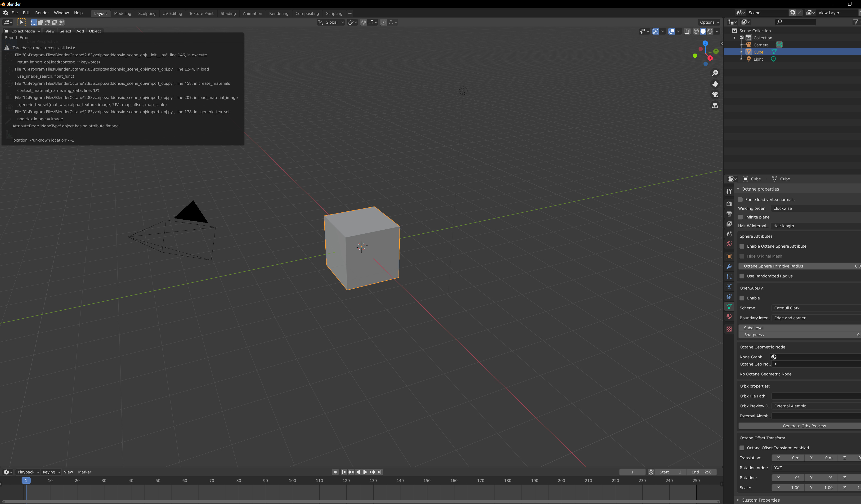The height and width of the screenshot is (504, 861).
Task: Click Generate Orbx Preview button
Action: click(804, 426)
